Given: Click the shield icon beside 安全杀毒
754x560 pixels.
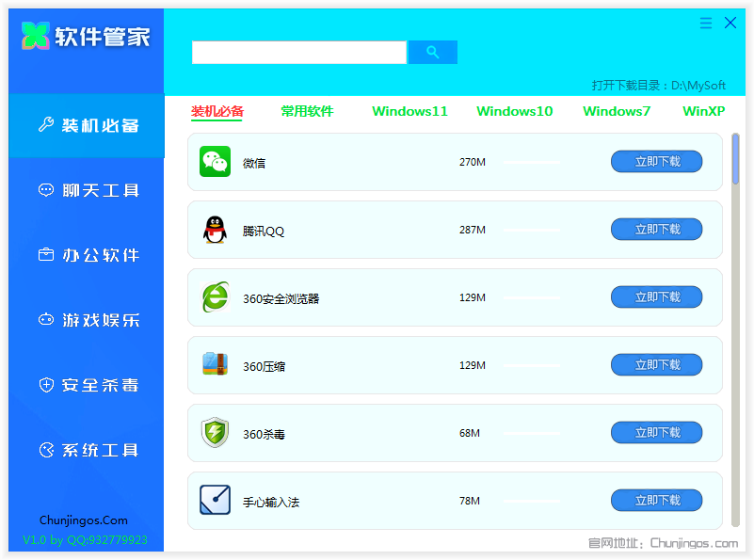Looking at the screenshot, I should click(x=46, y=385).
